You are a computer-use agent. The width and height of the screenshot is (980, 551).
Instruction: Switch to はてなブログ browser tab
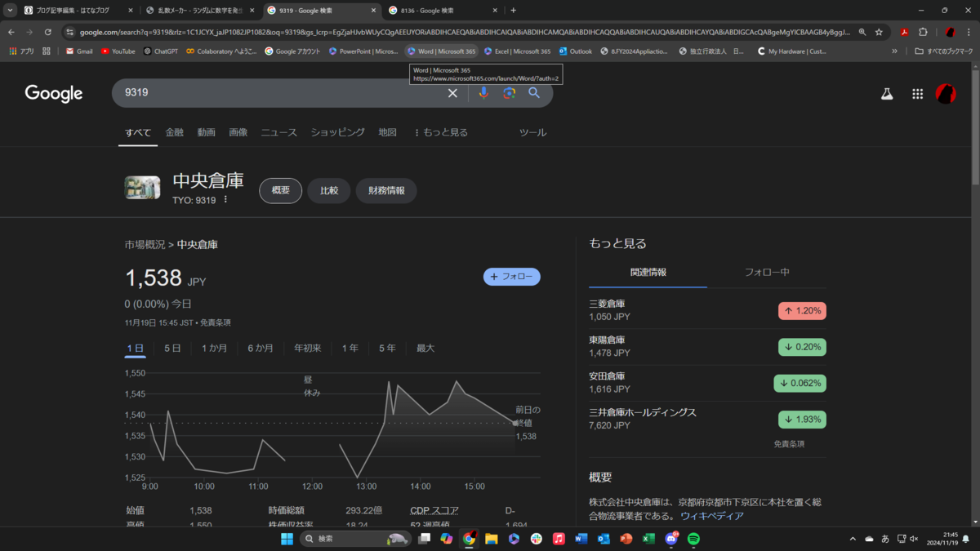point(78,11)
